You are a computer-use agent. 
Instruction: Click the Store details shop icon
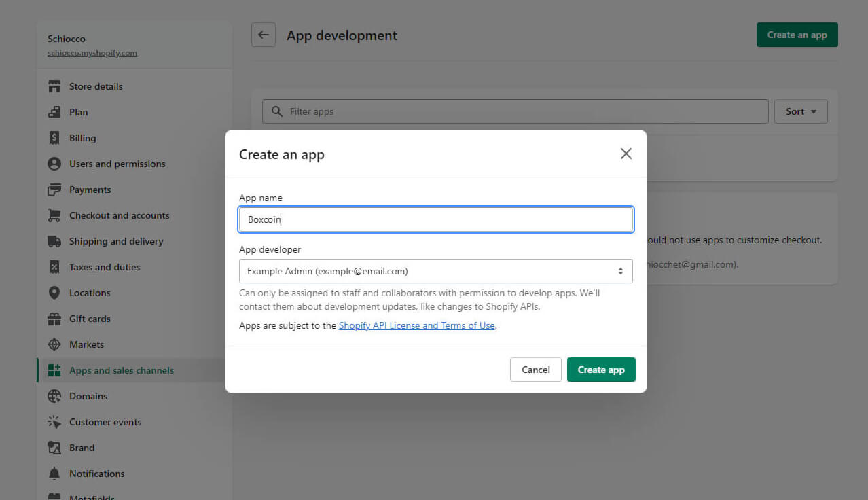[54, 86]
